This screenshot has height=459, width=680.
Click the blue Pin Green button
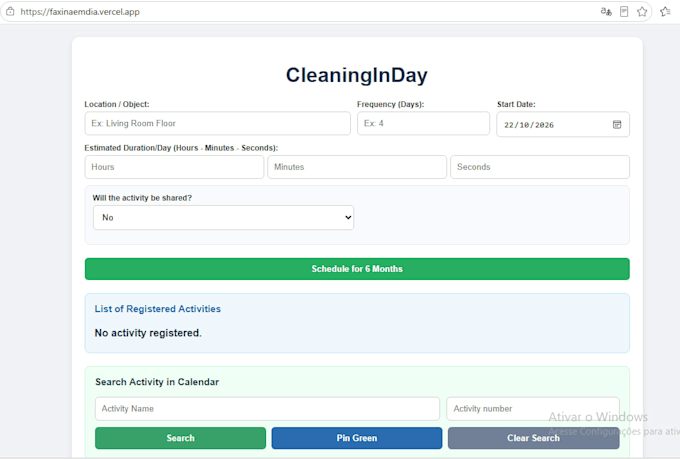pos(356,438)
